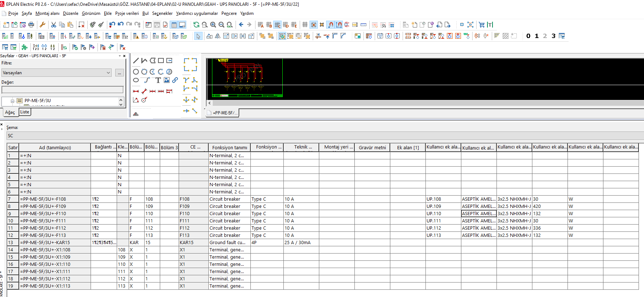
Task: Toggle the table view window icon
Action: click(174, 25)
